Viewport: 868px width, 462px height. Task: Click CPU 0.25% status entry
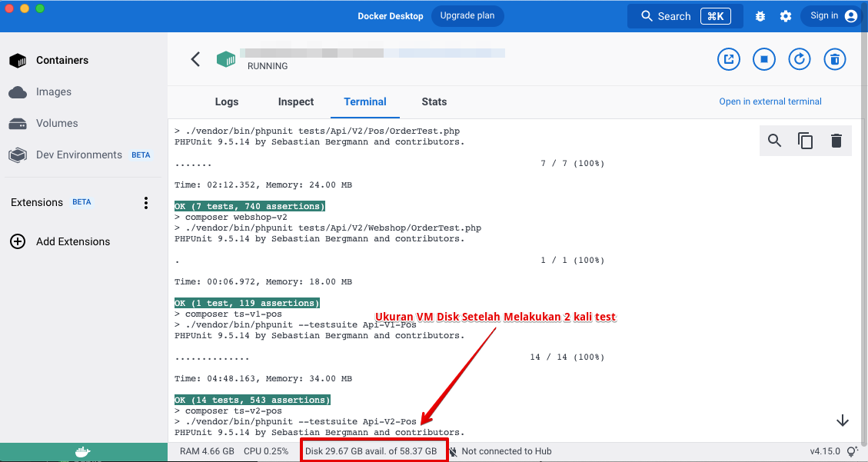[x=266, y=451]
